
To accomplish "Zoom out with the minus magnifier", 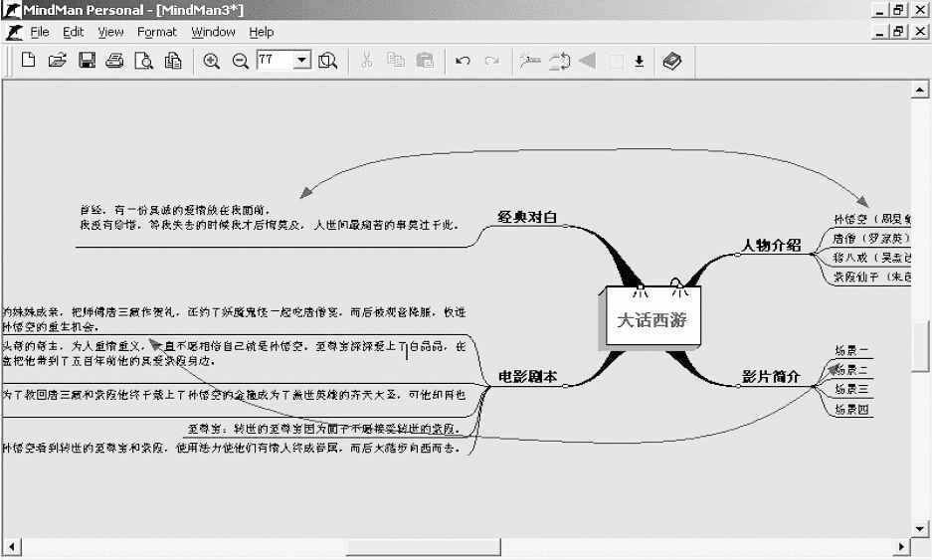I will [x=240, y=61].
